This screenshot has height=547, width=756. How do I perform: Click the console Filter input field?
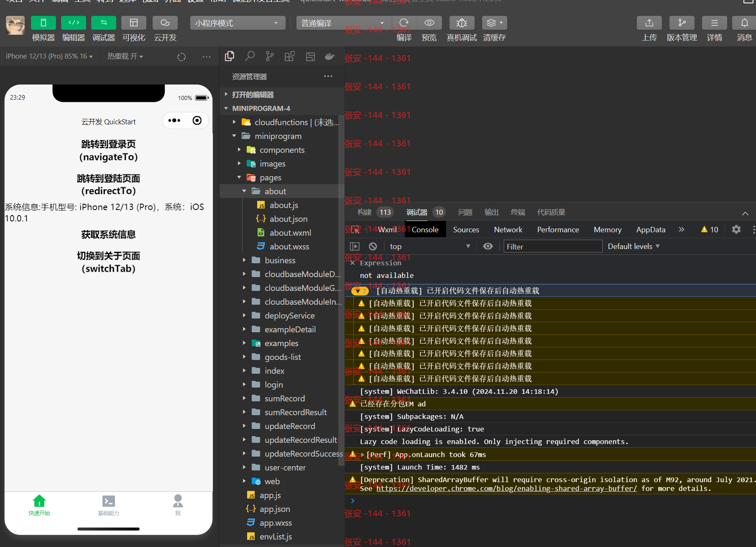click(553, 247)
